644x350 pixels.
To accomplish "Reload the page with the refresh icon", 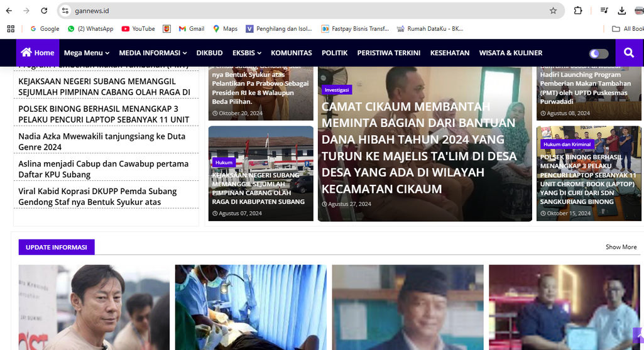I will point(44,11).
